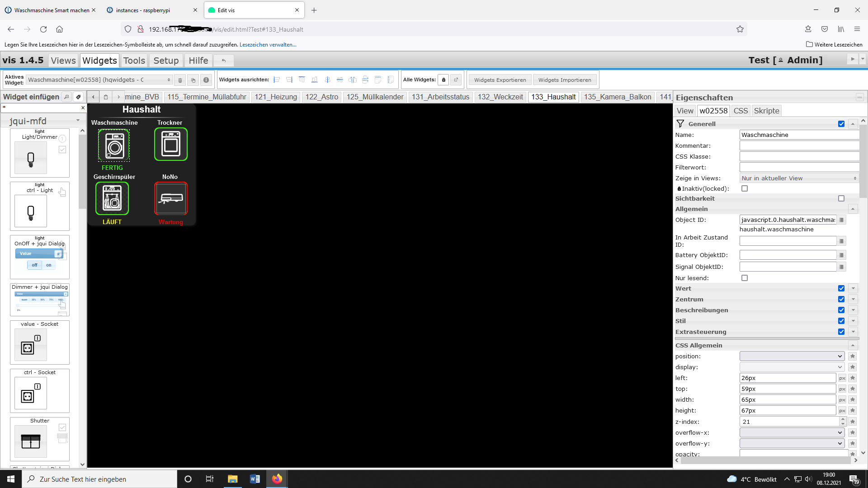Open the overflow-x dropdown

coord(792,433)
